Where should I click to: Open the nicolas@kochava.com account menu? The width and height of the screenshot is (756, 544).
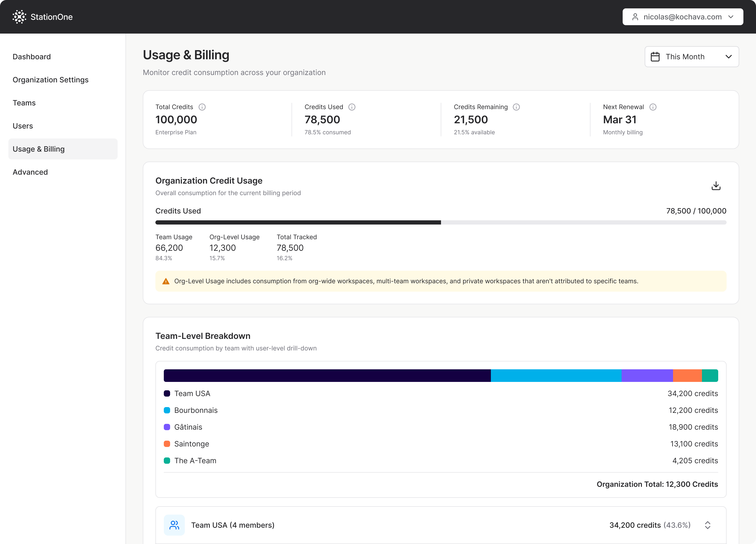(683, 17)
